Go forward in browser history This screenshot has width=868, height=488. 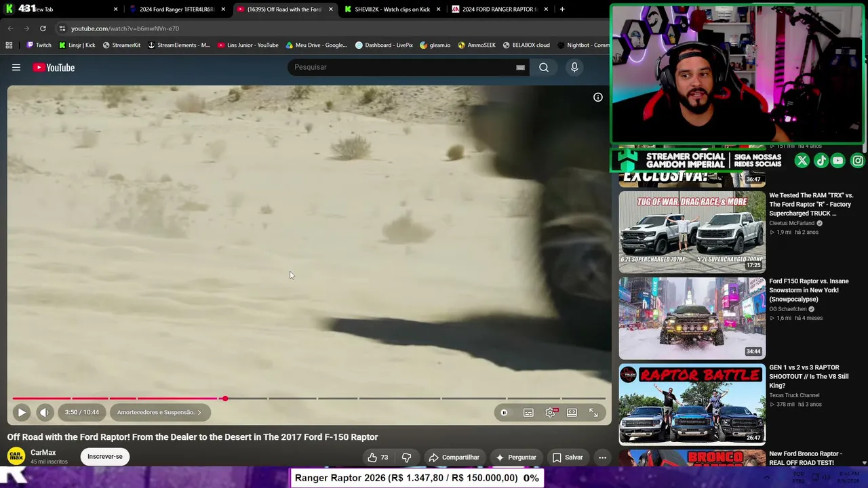click(26, 28)
